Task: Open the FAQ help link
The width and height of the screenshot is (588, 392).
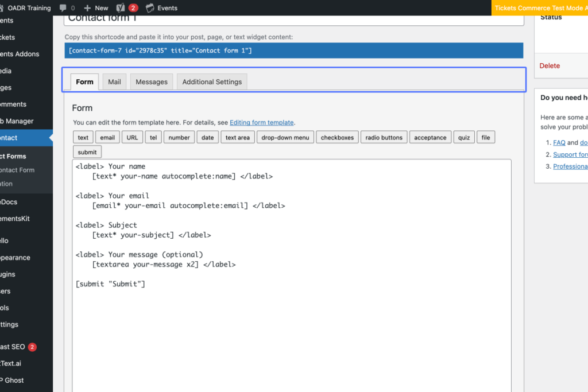Action: point(559,142)
